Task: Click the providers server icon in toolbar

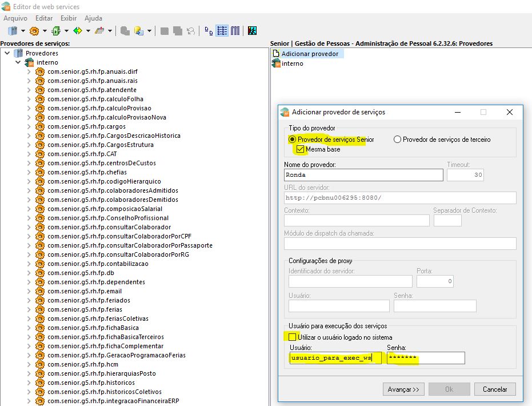Action: tap(13, 30)
